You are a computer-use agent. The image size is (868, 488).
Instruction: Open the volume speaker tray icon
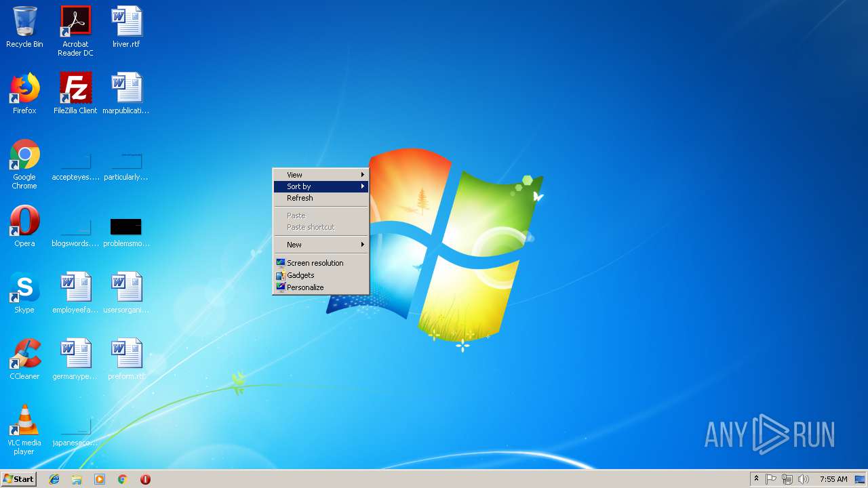click(804, 479)
